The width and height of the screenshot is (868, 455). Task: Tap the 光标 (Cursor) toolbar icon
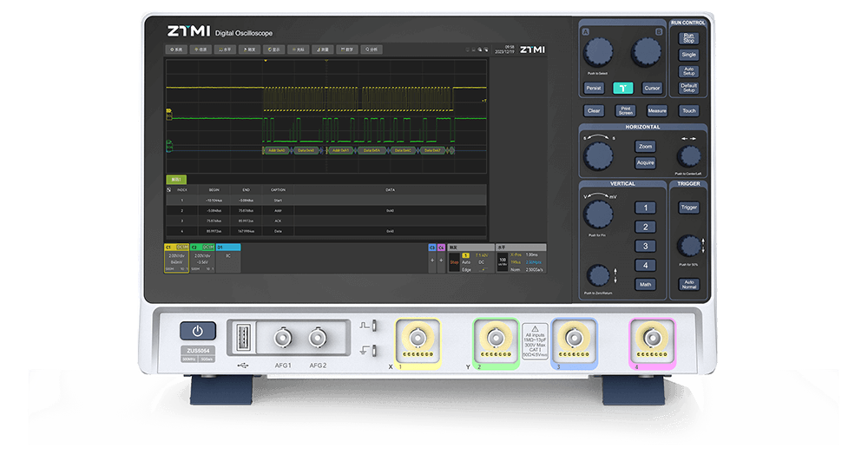point(299,49)
